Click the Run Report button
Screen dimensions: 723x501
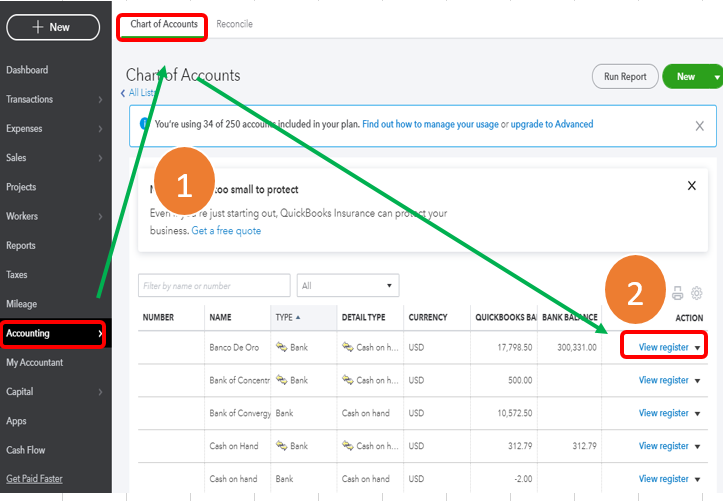tap(625, 77)
